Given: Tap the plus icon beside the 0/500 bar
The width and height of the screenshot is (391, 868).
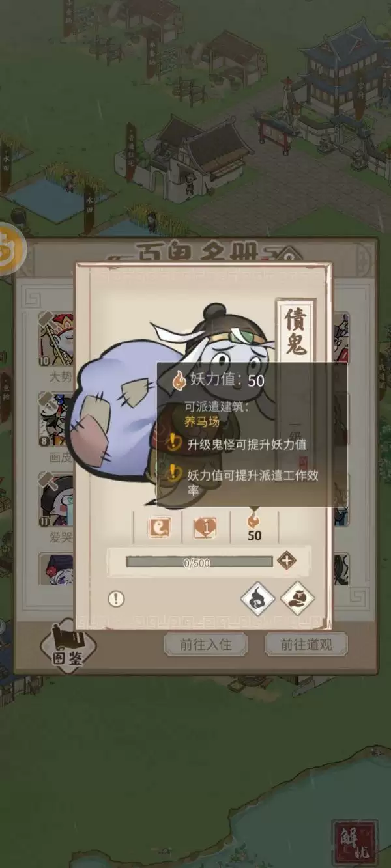Looking at the screenshot, I should (286, 561).
